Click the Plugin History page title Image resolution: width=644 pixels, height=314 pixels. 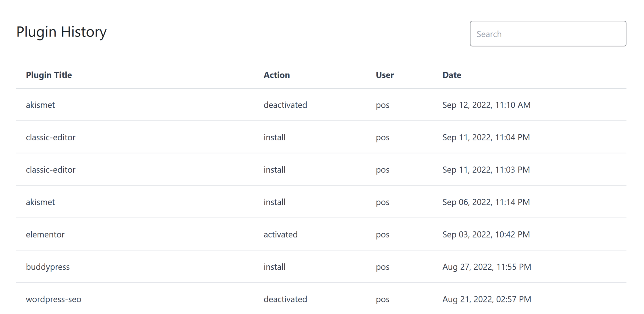pyautogui.click(x=62, y=31)
